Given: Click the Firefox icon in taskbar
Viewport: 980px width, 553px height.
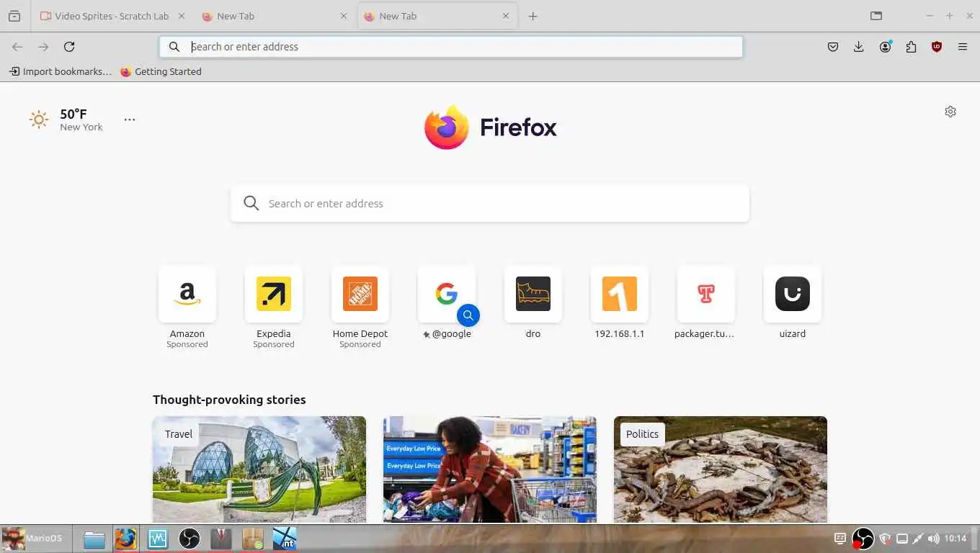Looking at the screenshot, I should click(x=126, y=539).
